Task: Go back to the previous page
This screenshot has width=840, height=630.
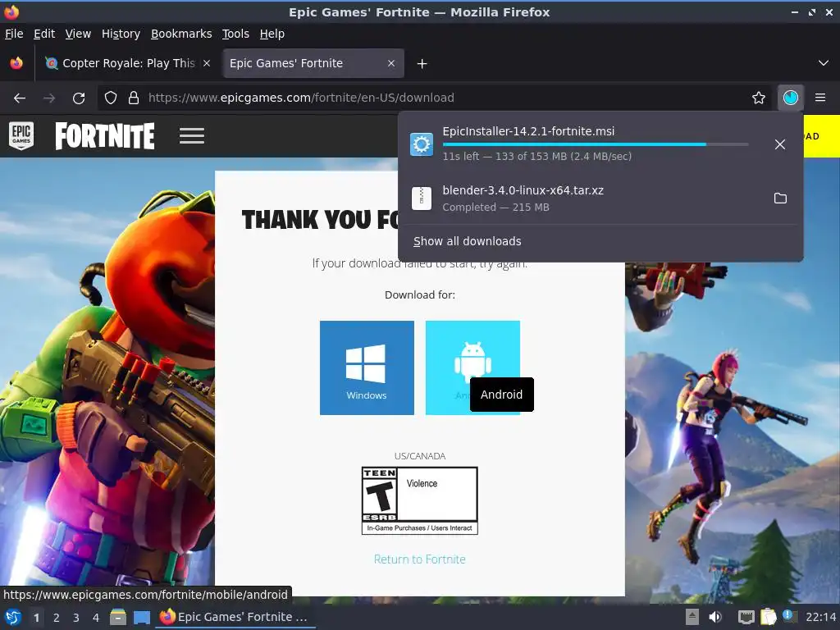Action: coord(20,98)
